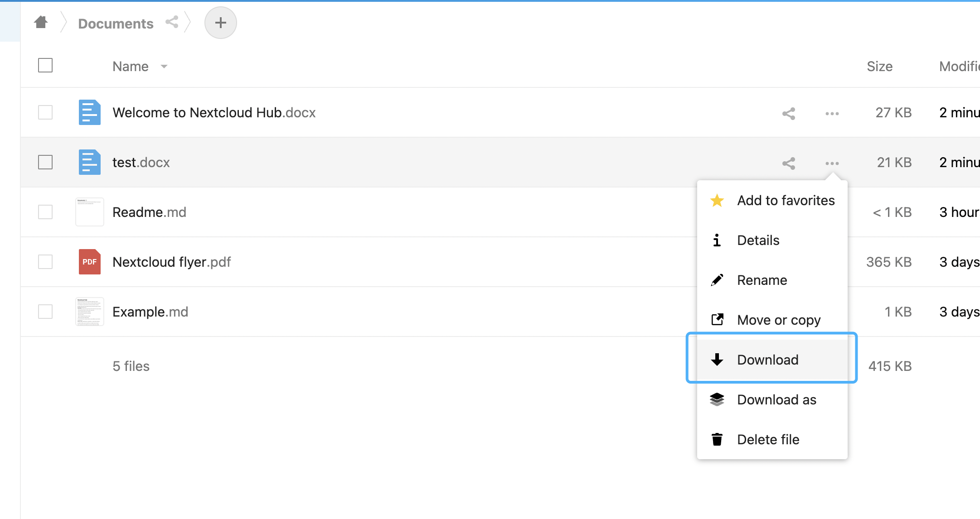Open Details from the context menu
The image size is (980, 519).
click(x=758, y=240)
